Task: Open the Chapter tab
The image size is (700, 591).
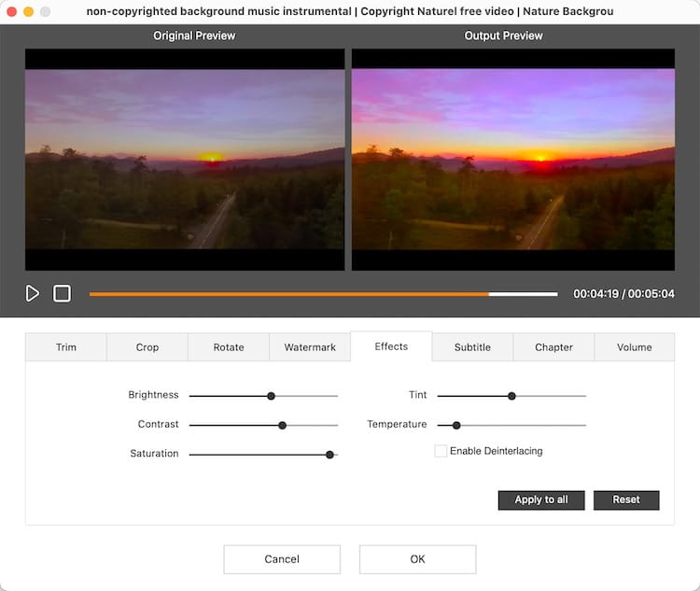Action: pyautogui.click(x=553, y=347)
